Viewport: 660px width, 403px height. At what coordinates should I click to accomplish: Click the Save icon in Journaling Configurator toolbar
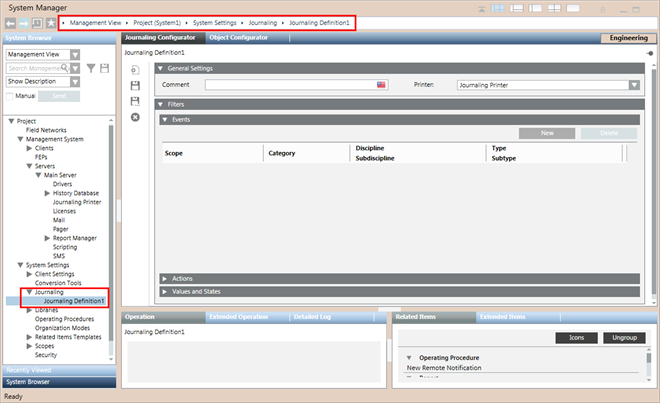(135, 86)
